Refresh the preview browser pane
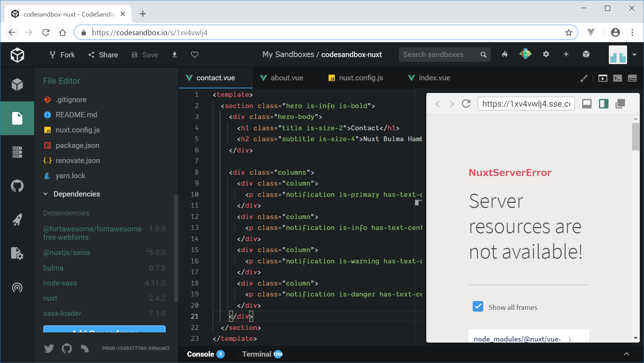Viewport: 644px width, 363px height. click(x=466, y=104)
